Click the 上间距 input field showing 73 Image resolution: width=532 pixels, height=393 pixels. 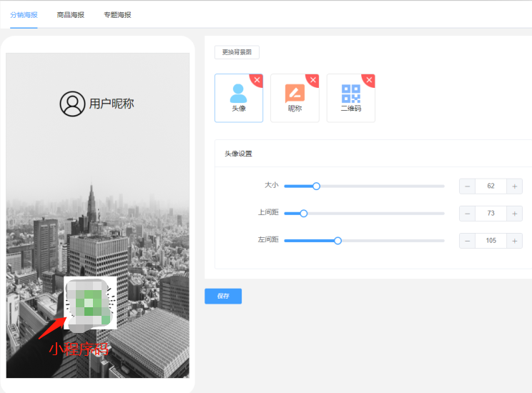pos(491,214)
